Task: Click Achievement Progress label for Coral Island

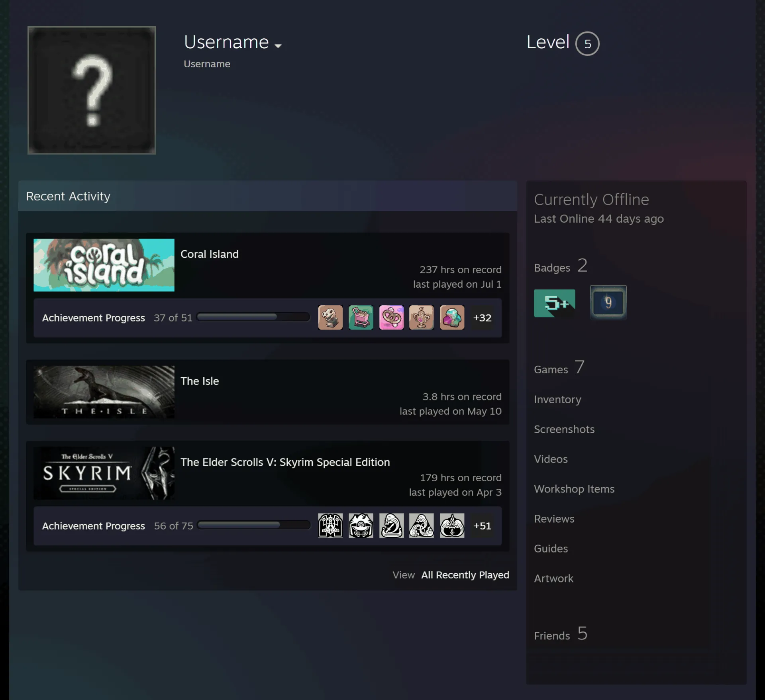Action: pos(94,318)
